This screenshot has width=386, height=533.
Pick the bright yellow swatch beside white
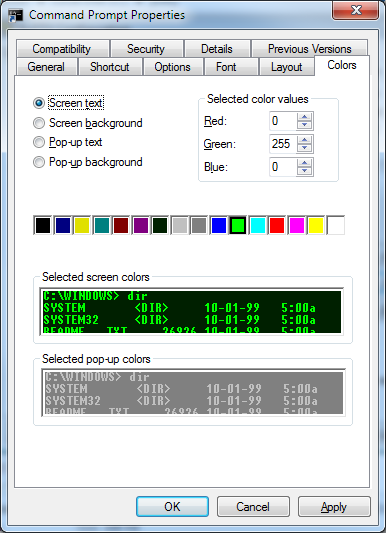coord(316,225)
